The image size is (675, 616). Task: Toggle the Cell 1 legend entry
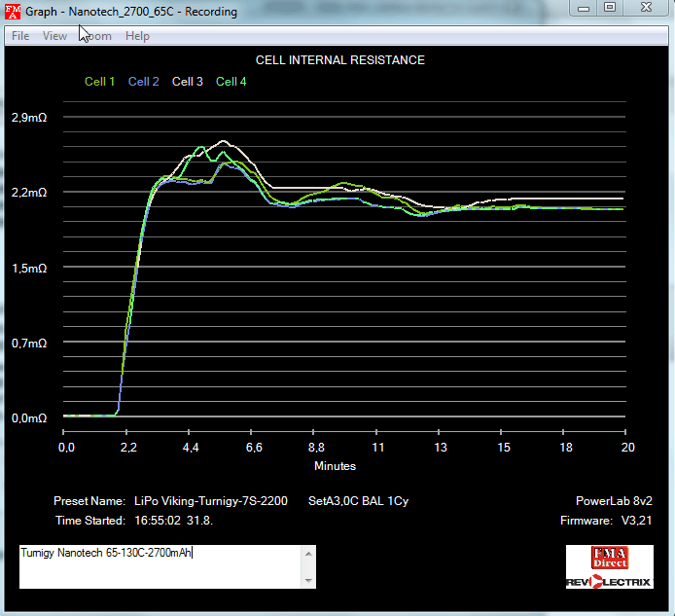pos(100,82)
